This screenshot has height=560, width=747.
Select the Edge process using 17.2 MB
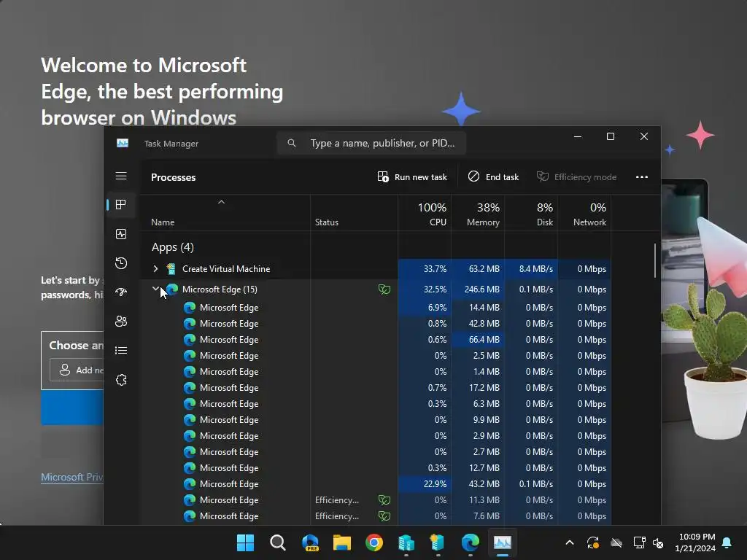[376, 388]
